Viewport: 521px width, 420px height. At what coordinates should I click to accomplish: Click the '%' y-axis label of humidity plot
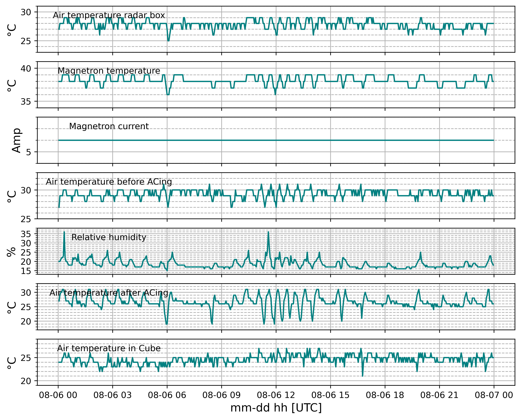coord(11,252)
